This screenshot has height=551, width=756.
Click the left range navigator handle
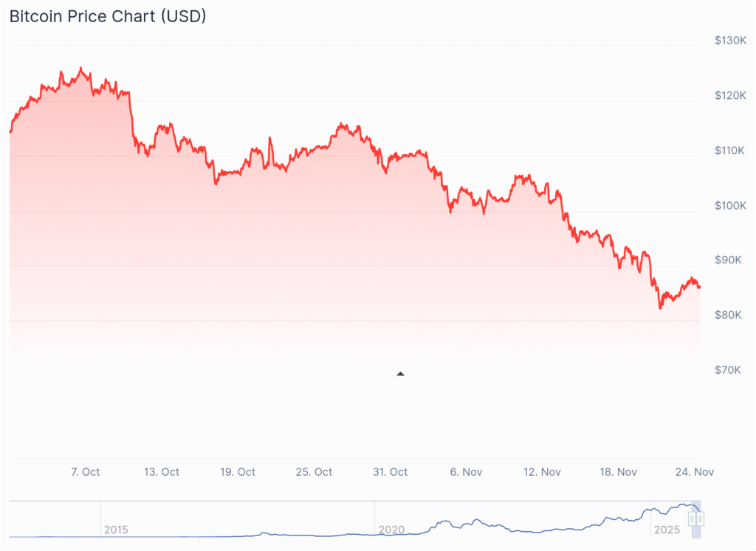[692, 519]
